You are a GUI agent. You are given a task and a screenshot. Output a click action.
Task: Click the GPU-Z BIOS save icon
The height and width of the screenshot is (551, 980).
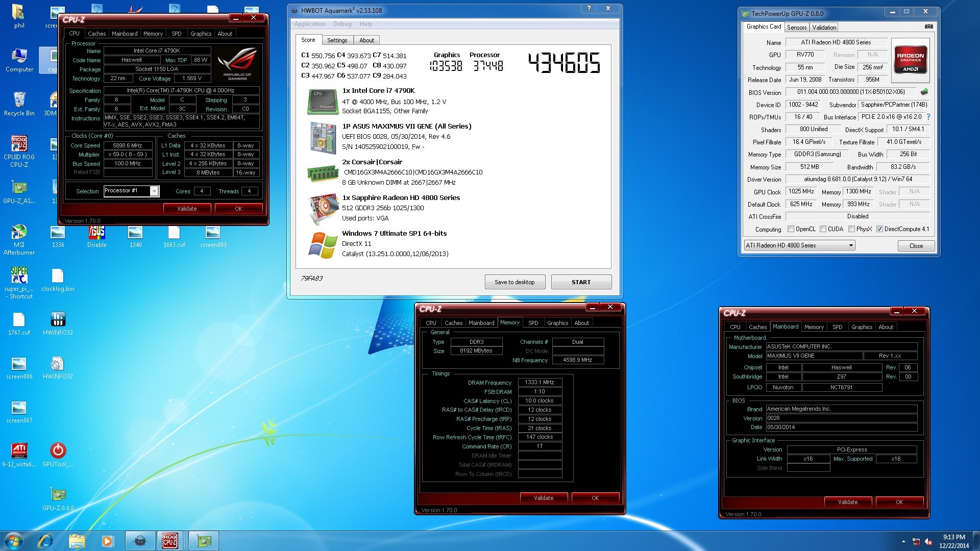(x=924, y=92)
